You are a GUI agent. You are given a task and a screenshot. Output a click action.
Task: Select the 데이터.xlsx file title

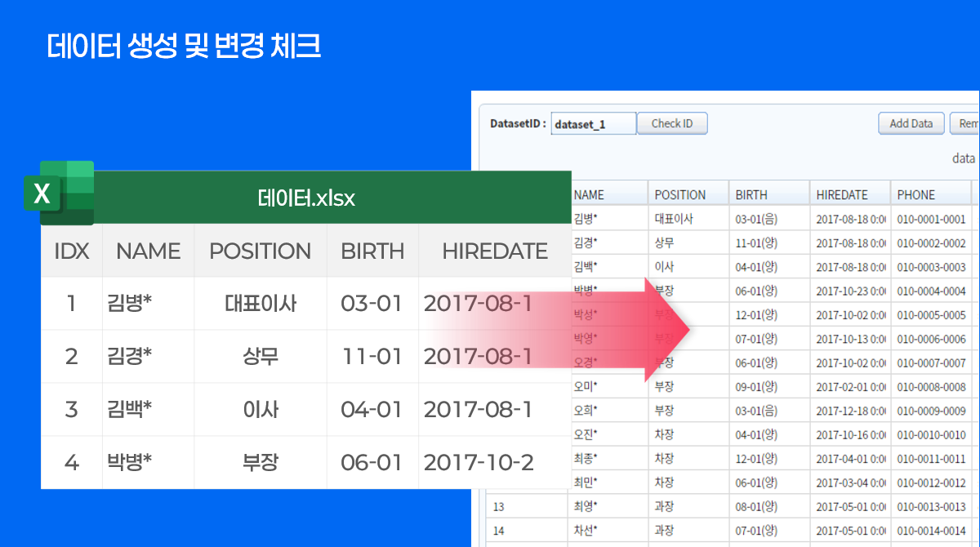(x=306, y=198)
